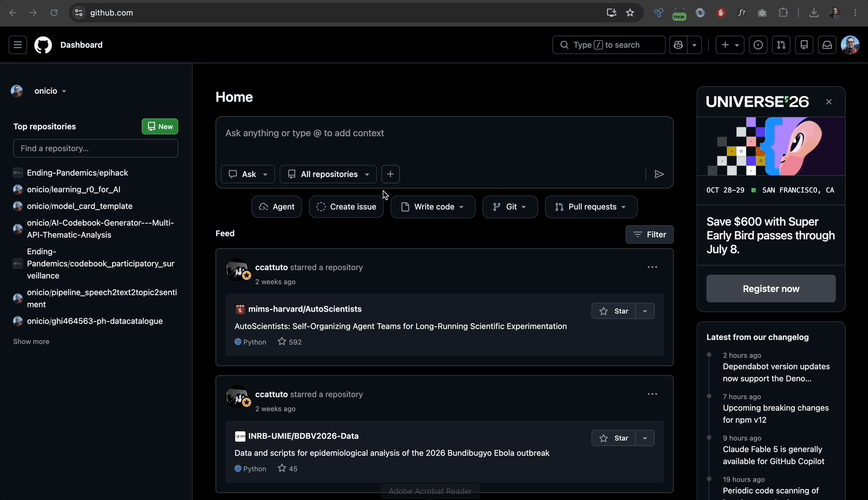Click browser reload button
The width and height of the screenshot is (868, 500).
54,13
